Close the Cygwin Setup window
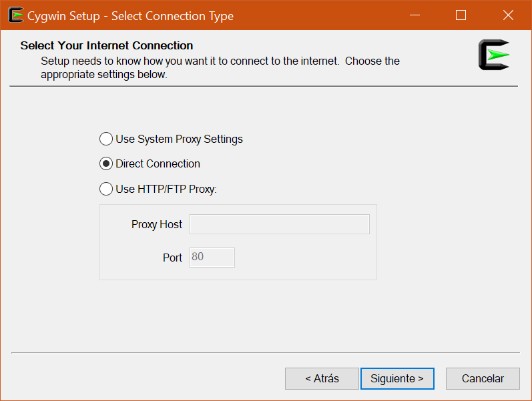Image resolution: width=532 pixels, height=401 pixels. 508,15
